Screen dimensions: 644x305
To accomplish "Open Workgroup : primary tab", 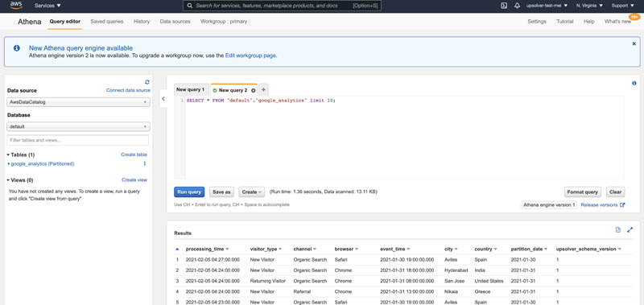I will tap(224, 22).
